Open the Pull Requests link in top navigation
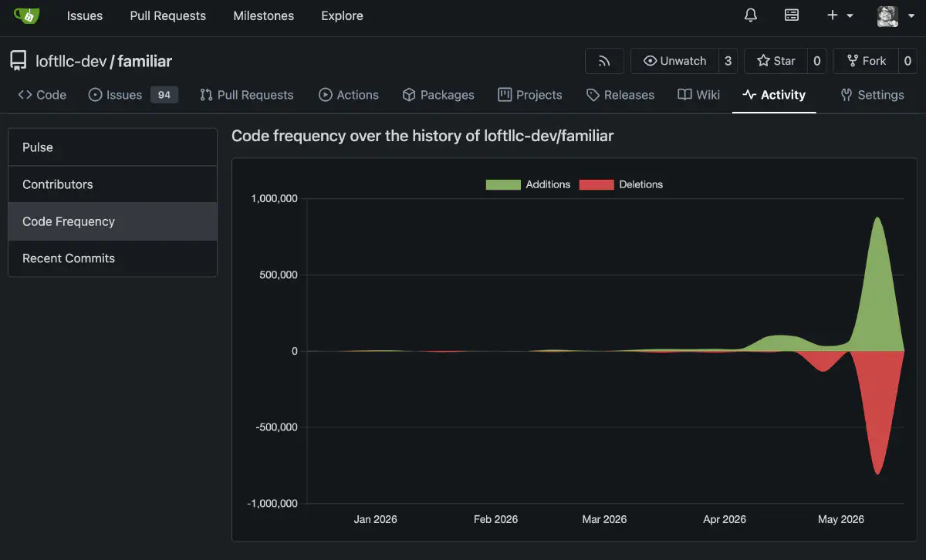 [168, 15]
